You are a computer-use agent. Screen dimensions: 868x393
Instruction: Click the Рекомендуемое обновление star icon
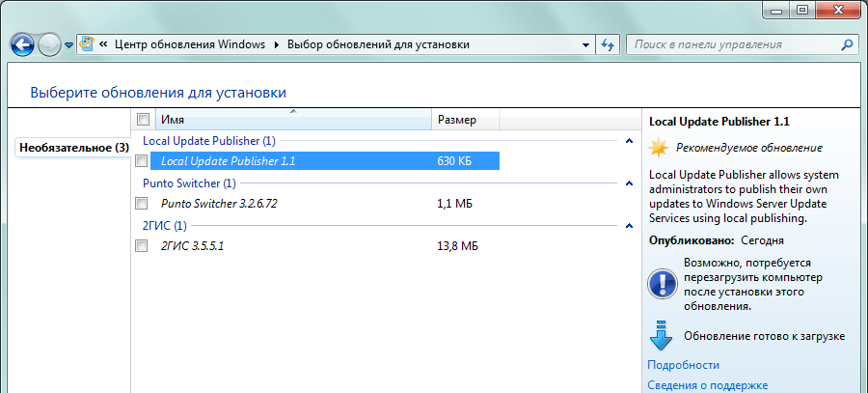(658, 148)
